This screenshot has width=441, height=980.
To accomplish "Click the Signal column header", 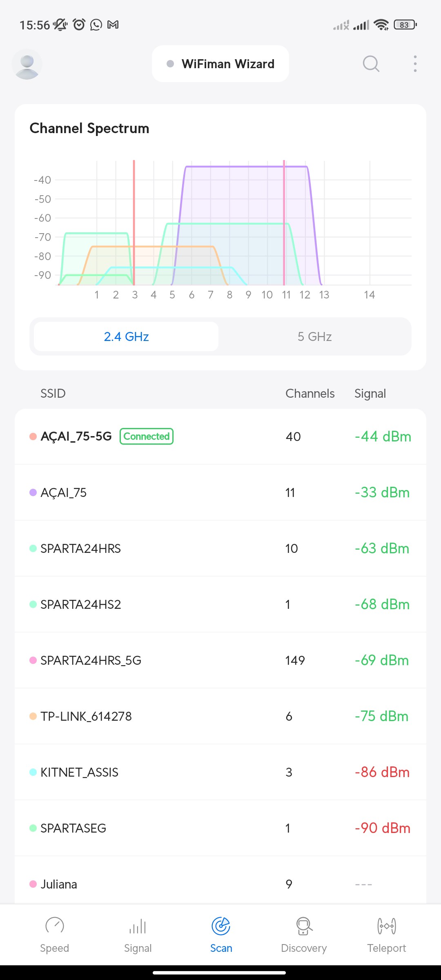I will (x=370, y=394).
